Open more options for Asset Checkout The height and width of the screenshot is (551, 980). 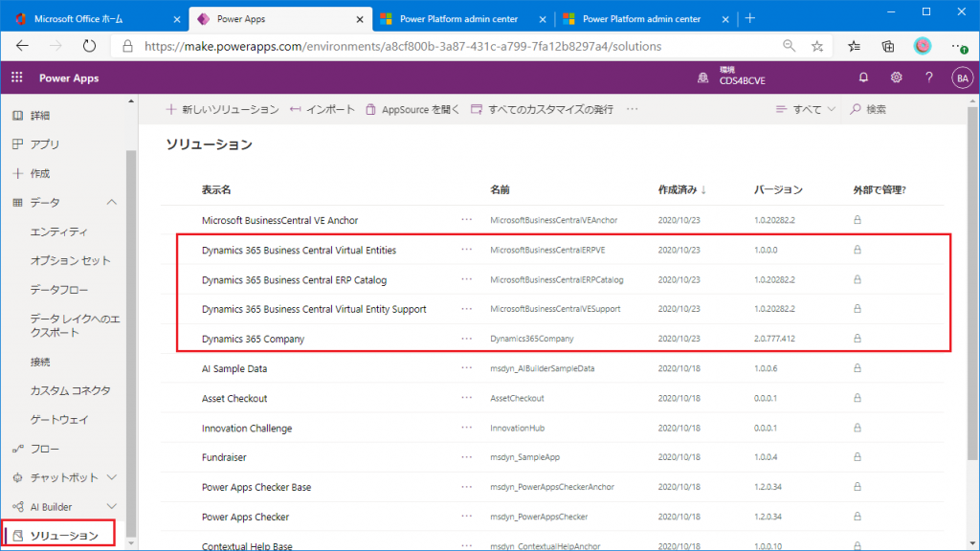coord(467,397)
